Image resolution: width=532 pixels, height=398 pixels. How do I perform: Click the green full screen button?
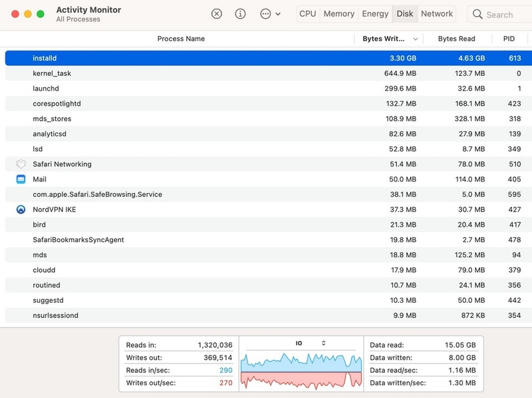click(x=41, y=14)
